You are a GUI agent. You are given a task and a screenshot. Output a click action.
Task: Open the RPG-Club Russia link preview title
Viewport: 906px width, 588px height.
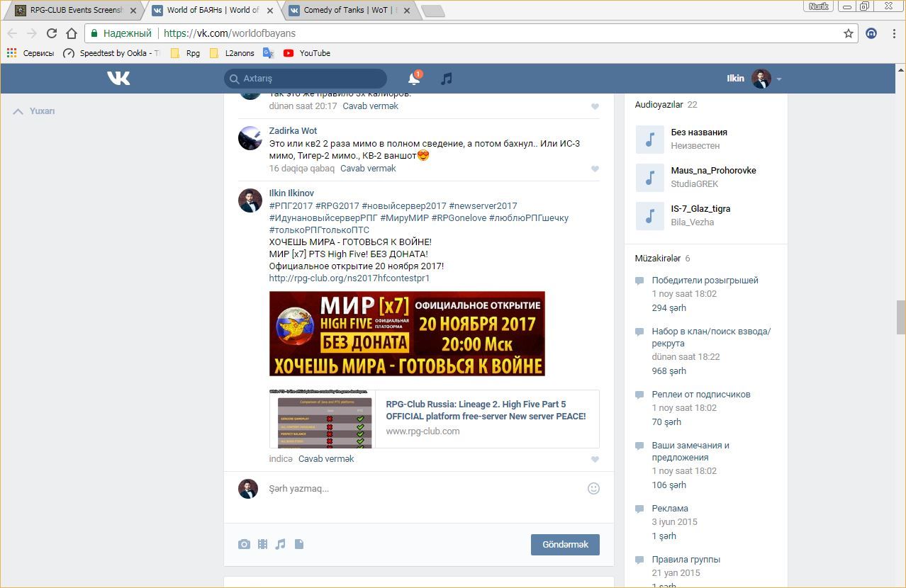tap(486, 410)
